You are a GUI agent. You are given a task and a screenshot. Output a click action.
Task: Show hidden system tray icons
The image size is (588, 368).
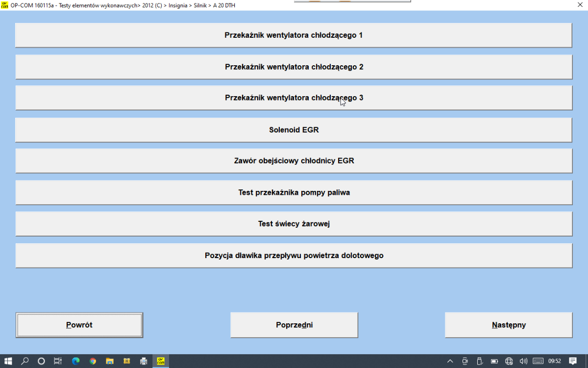[450, 361]
